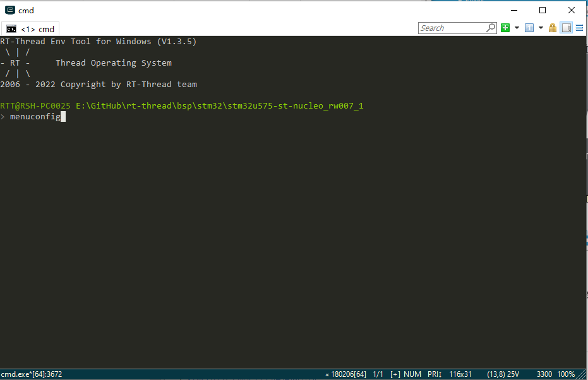Select the <1> cmd tab
This screenshot has width=588, height=380.
(x=30, y=29)
